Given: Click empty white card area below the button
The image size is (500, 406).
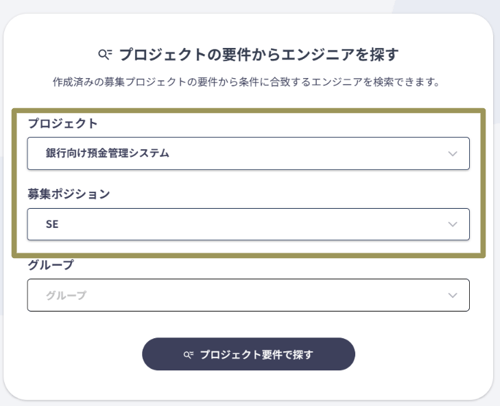Looking at the screenshot, I should pos(248,385).
